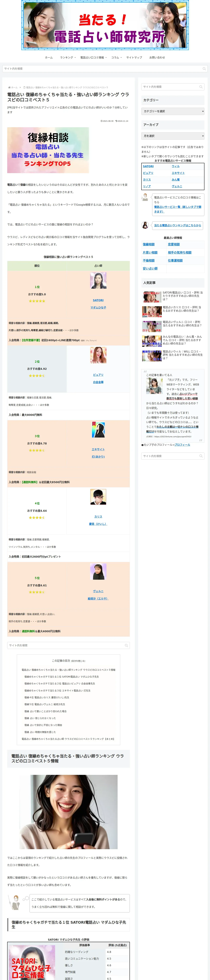Open the ホーム menu item
The height and width of the screenshot is (980, 210).
point(49,57)
